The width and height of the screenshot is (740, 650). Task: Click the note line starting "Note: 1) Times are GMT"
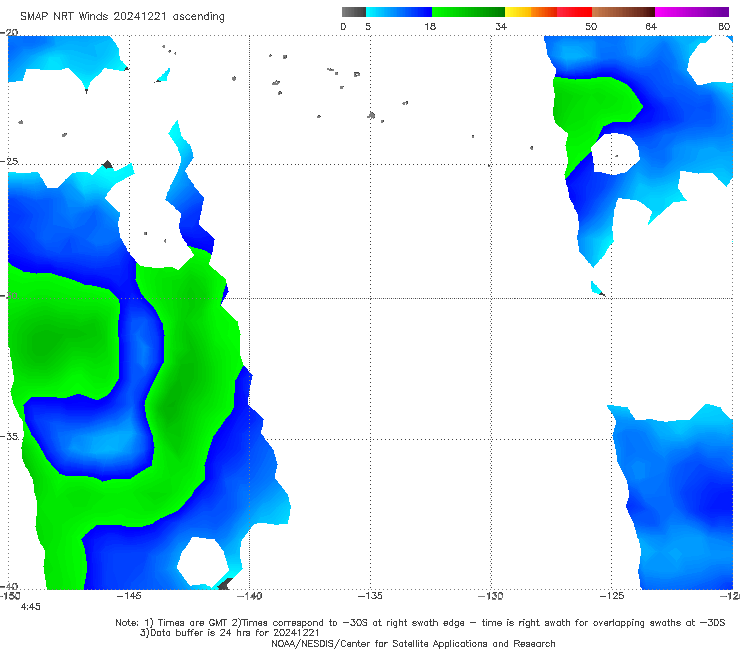[420, 623]
